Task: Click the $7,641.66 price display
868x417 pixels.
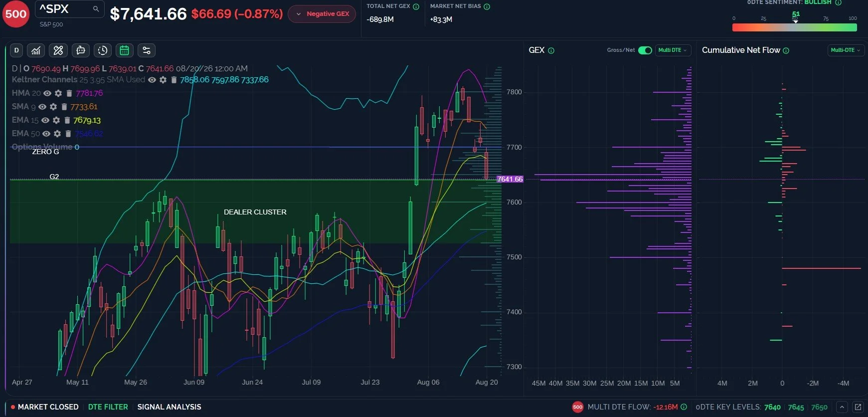Action: [148, 14]
